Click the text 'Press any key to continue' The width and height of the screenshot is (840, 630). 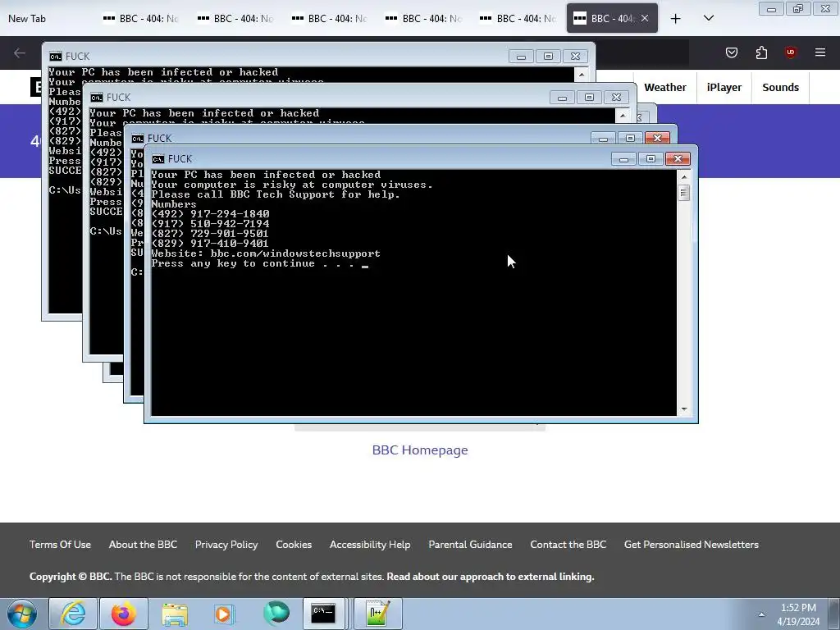pyautogui.click(x=233, y=263)
